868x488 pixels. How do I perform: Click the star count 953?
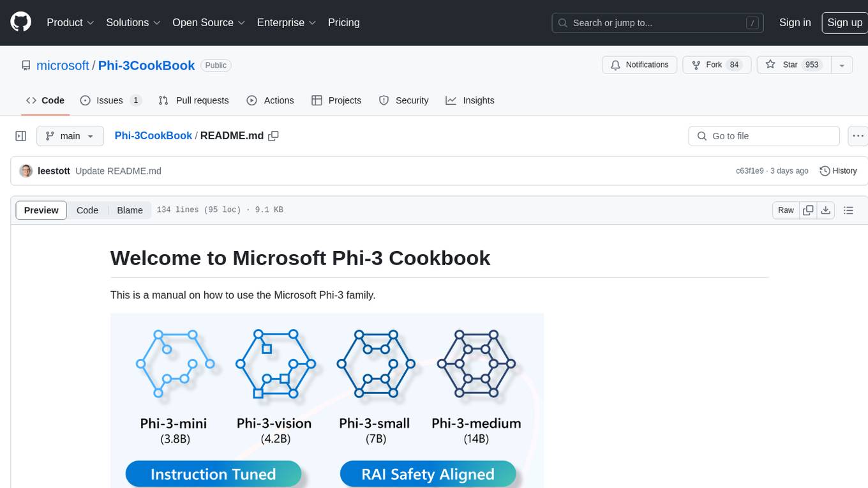[x=812, y=65]
